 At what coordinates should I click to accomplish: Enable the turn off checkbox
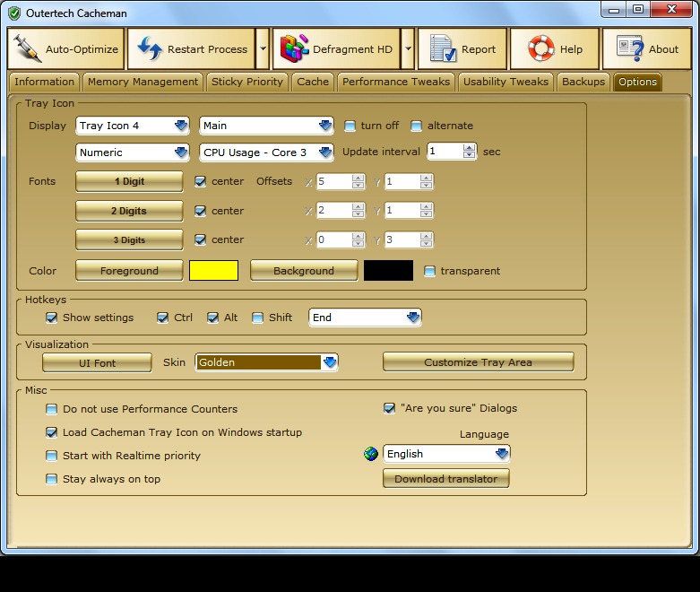point(350,126)
